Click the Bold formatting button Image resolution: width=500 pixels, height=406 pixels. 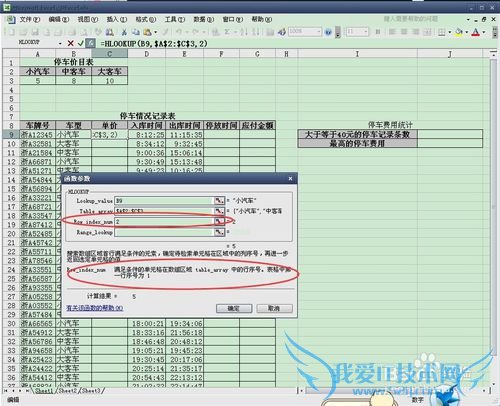378,32
